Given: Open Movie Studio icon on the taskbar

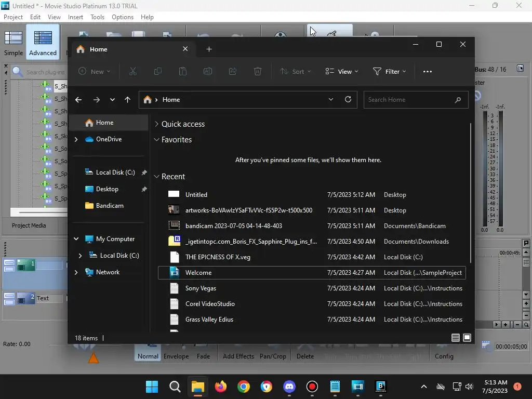Looking at the screenshot, I should click(357, 387).
